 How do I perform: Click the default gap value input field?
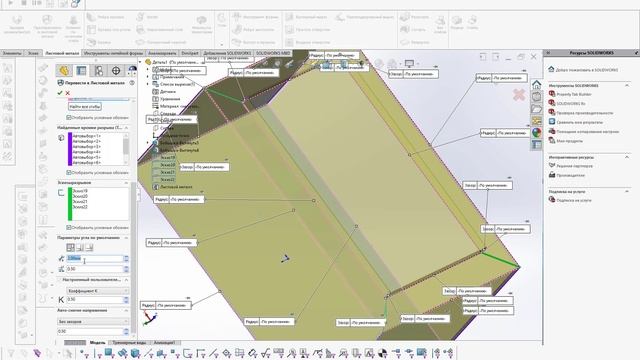click(95, 258)
